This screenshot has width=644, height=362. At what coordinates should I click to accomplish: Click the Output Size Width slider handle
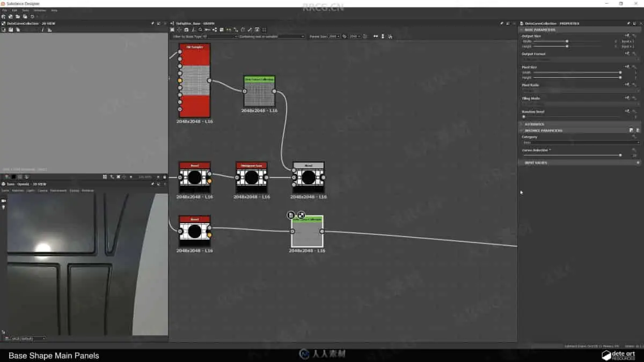click(x=567, y=41)
